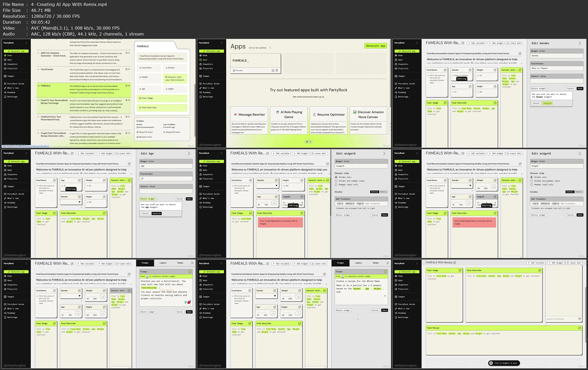This screenshot has width=588, height=370.
Task: In the Edit Age frame, edit the app description pencil
Action: [129, 164]
